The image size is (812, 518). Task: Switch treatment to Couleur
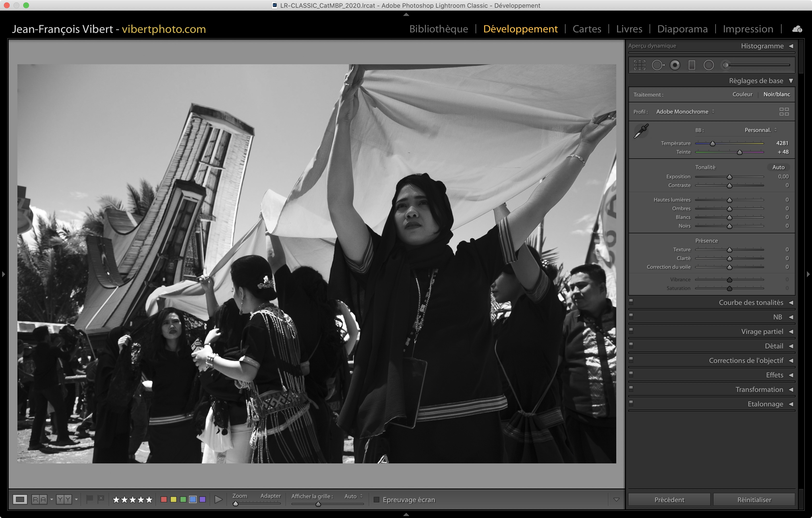[x=742, y=94]
